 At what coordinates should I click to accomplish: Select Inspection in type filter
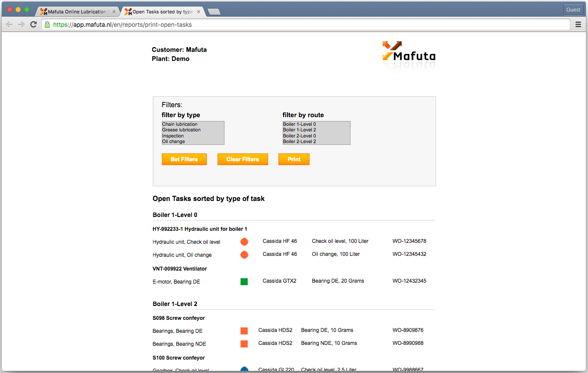click(193, 136)
